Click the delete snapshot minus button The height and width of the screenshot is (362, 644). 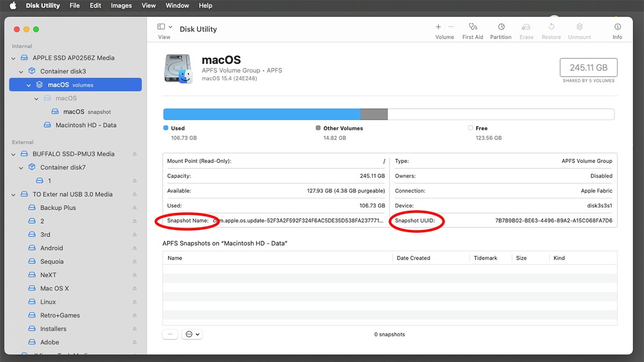[x=170, y=334]
